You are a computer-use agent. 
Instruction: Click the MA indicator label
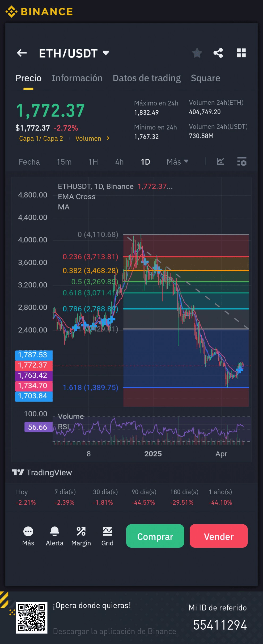[64, 207]
